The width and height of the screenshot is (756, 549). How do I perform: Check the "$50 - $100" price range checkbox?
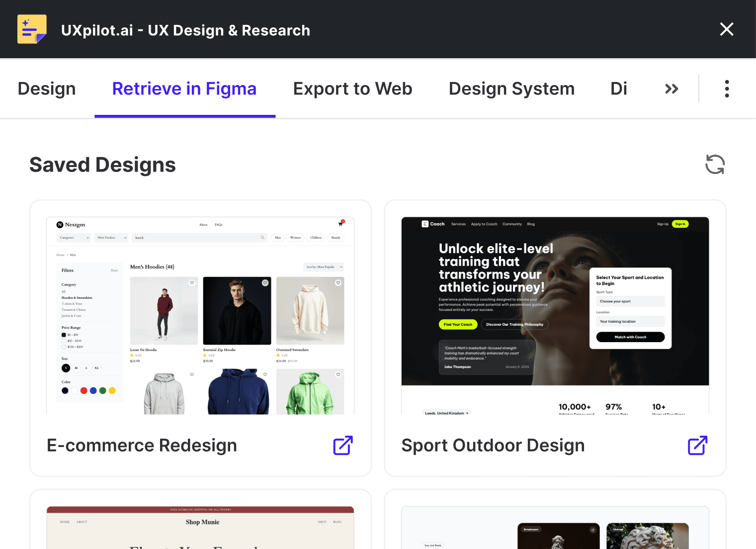(64, 341)
